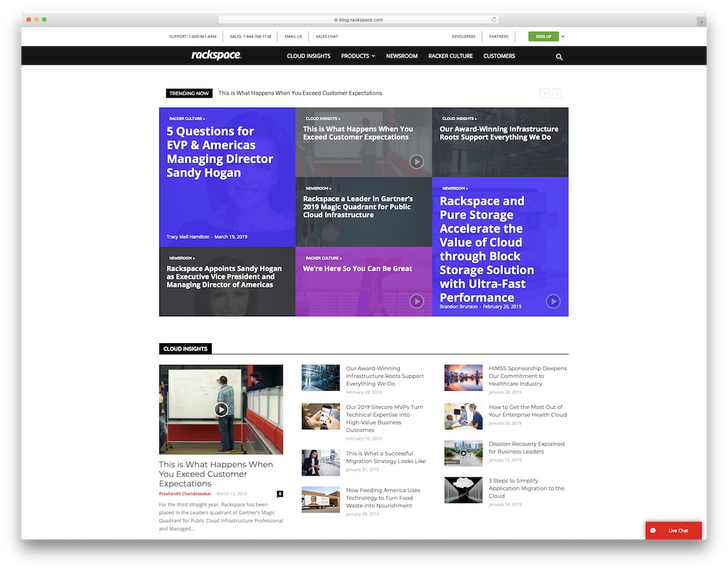Viewport: 728px width, 570px height.
Task: Click the browser page reload icon
Action: (x=494, y=19)
